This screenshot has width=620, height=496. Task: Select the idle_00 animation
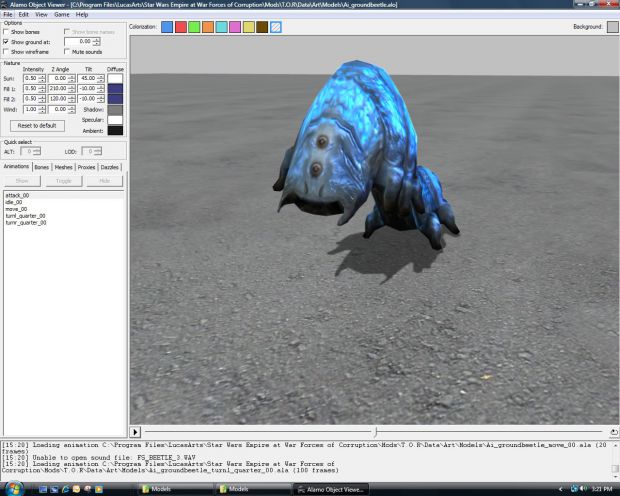point(64,202)
